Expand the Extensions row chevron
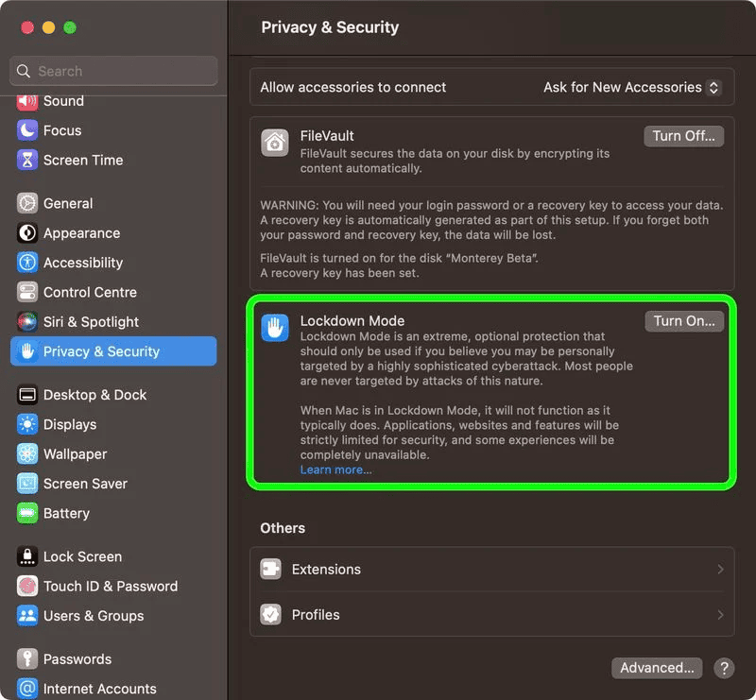This screenshot has height=700, width=756. tap(720, 570)
